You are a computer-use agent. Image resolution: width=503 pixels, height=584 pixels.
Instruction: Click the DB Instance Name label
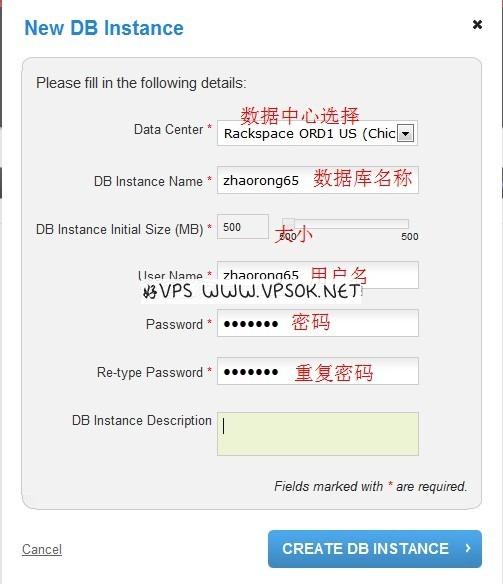click(149, 181)
